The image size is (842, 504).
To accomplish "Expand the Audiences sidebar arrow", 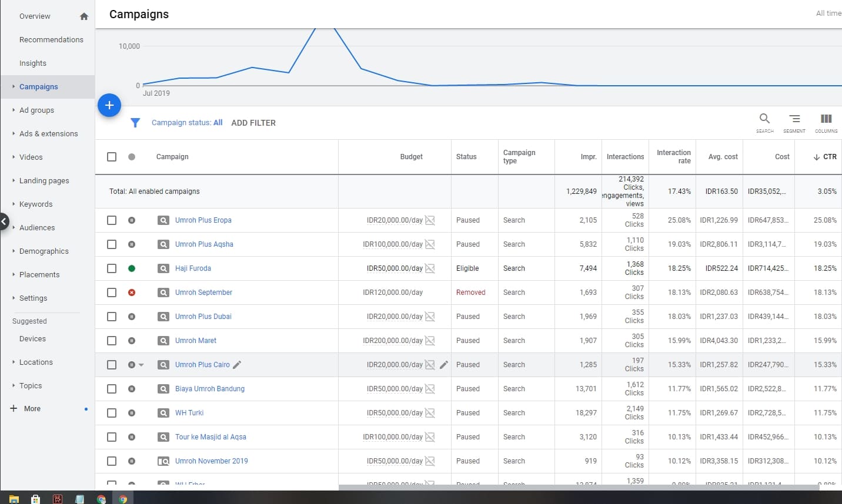I will click(x=14, y=227).
